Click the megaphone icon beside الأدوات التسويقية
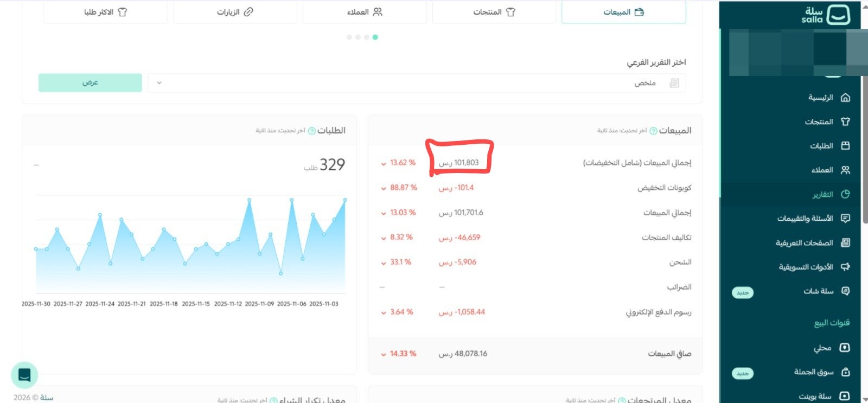This screenshot has height=403, width=868. coord(845,267)
